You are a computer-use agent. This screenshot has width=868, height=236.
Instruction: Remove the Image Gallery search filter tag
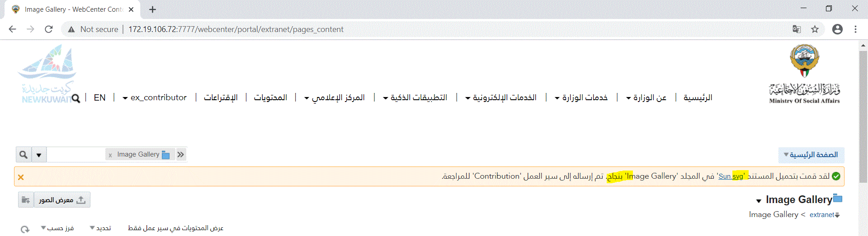click(x=110, y=155)
